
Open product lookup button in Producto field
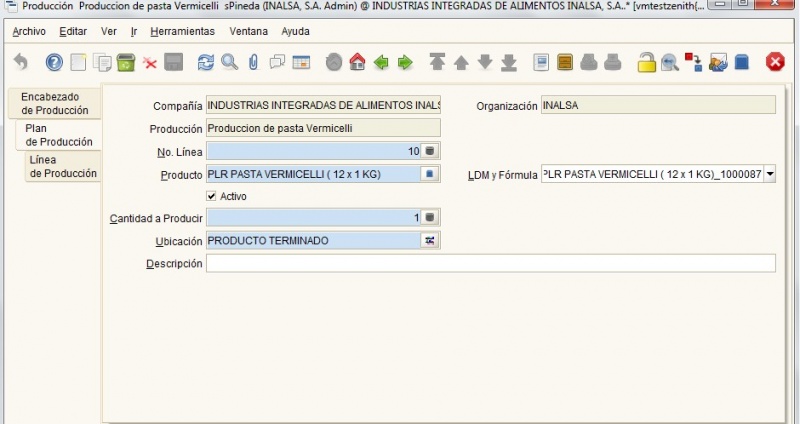pyautogui.click(x=430, y=174)
